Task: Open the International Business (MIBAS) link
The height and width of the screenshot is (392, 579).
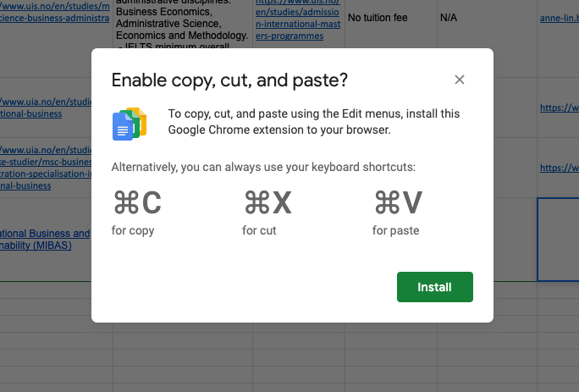Action: tap(44, 239)
